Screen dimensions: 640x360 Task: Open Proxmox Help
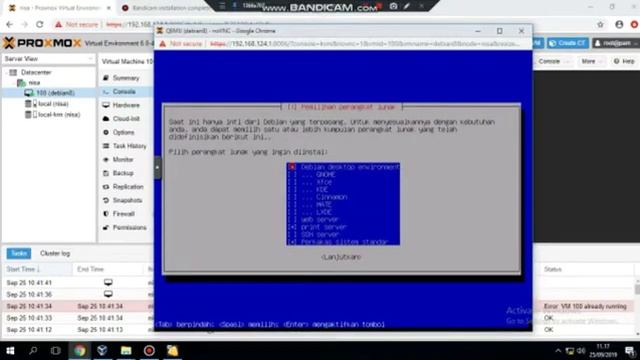click(624, 61)
